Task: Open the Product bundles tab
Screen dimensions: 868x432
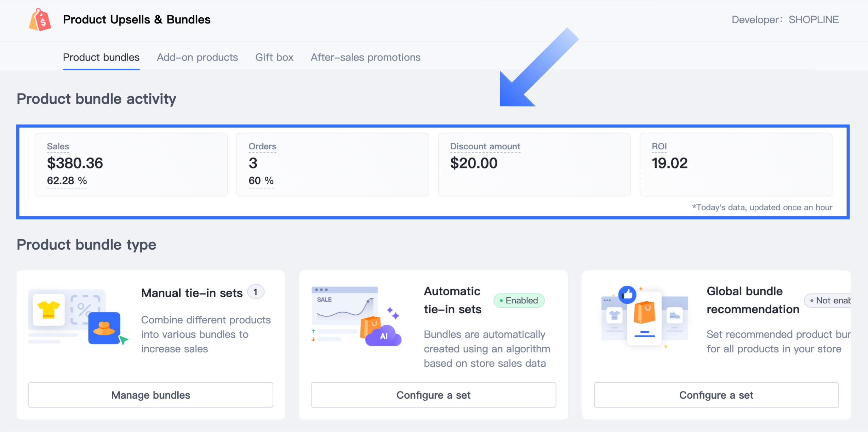Action: (101, 57)
